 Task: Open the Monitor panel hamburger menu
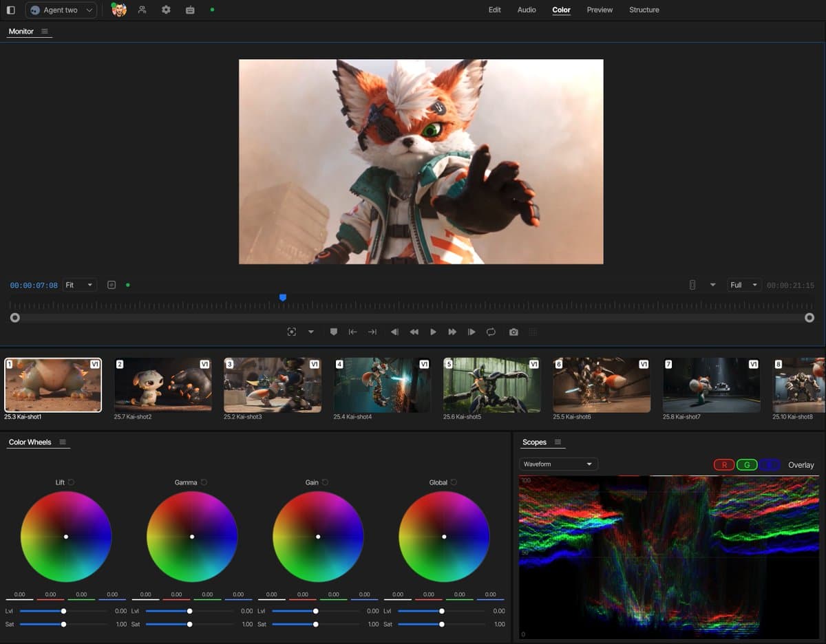45,31
